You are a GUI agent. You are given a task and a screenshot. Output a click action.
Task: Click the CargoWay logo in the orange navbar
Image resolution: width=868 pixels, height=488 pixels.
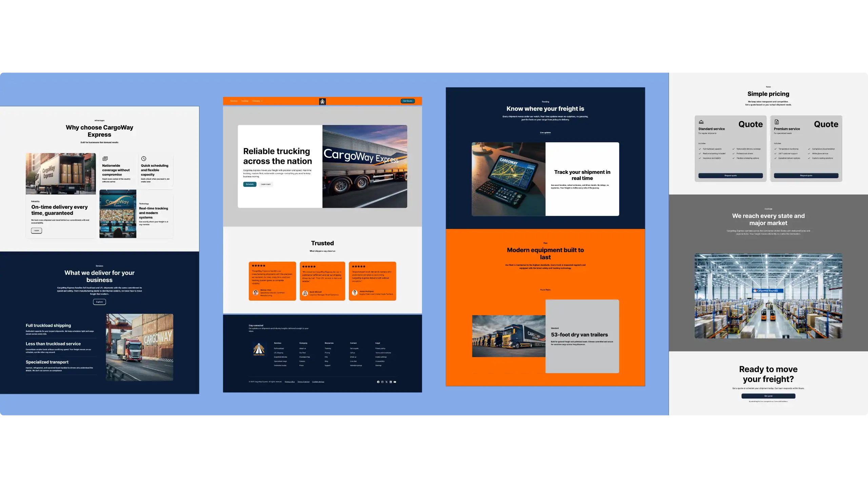[x=322, y=101]
